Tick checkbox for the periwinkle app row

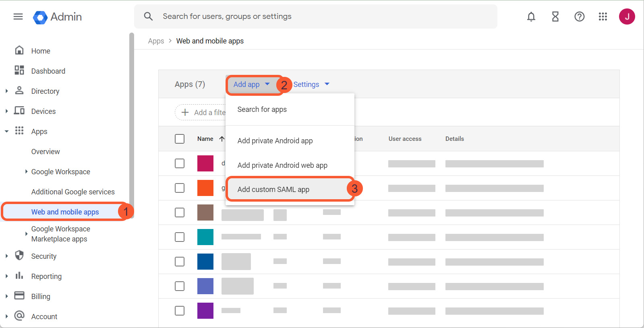180,286
